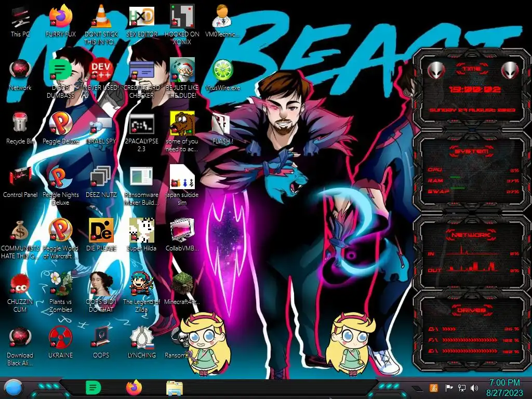
Task: Click the CPU usage readout
Action: point(473,170)
